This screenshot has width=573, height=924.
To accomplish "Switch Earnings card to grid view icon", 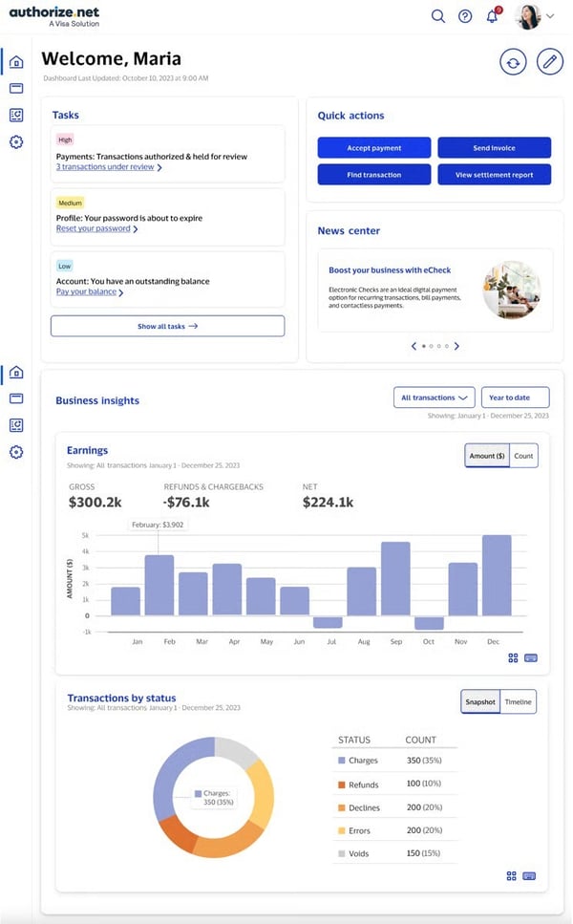I will click(x=513, y=657).
